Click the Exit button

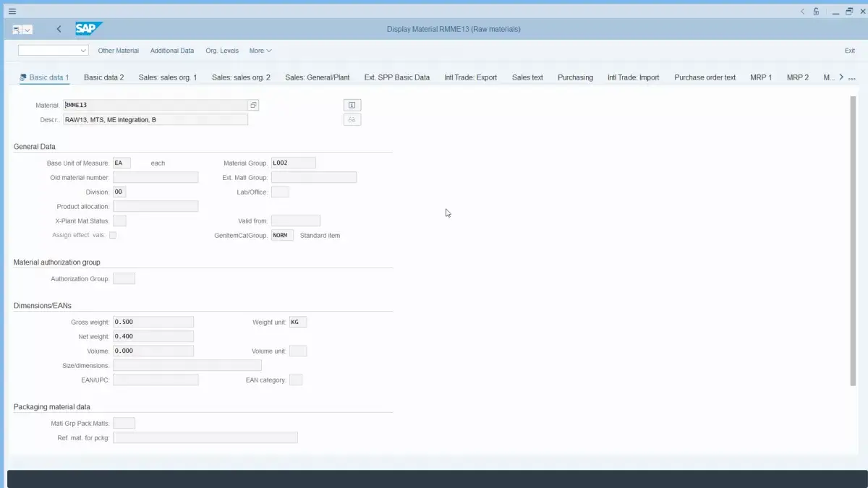click(850, 51)
